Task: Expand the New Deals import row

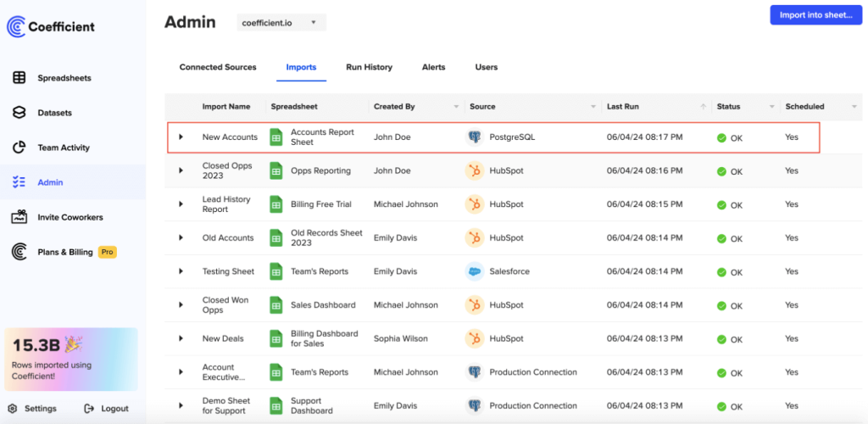Action: (x=181, y=338)
